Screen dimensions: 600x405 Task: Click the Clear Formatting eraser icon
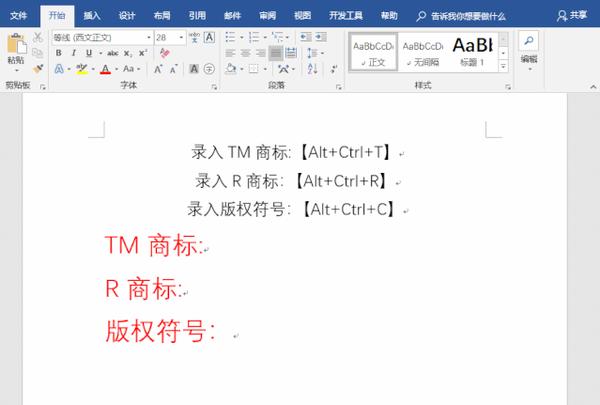[165, 53]
